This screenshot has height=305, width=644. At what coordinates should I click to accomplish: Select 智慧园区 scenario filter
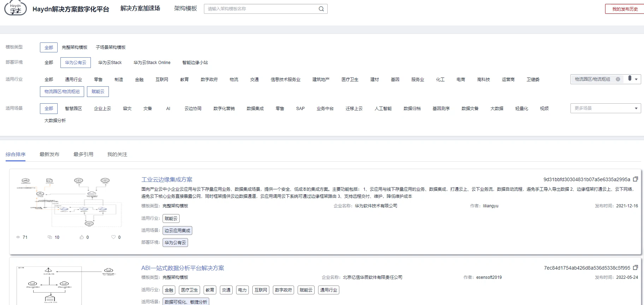[x=74, y=109]
